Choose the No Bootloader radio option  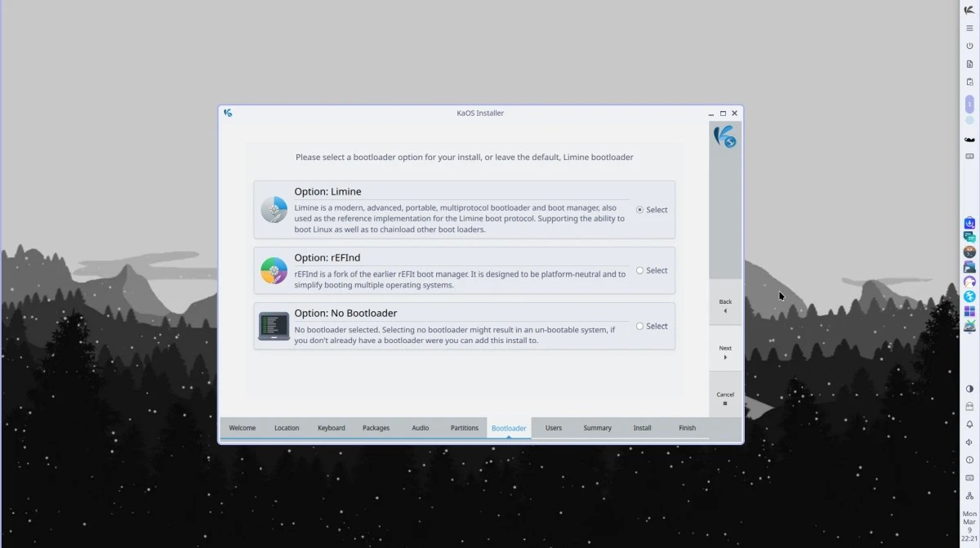pyautogui.click(x=640, y=326)
